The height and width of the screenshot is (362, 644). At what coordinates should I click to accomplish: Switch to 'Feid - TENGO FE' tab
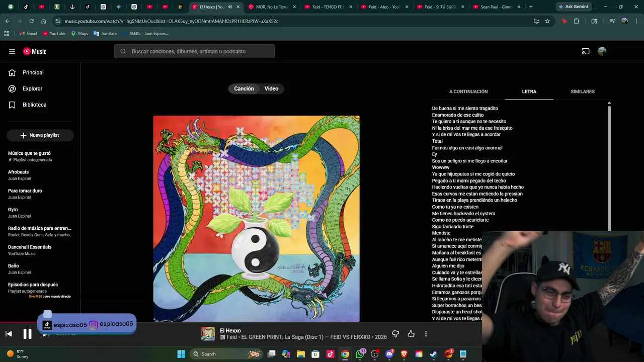pos(329,7)
